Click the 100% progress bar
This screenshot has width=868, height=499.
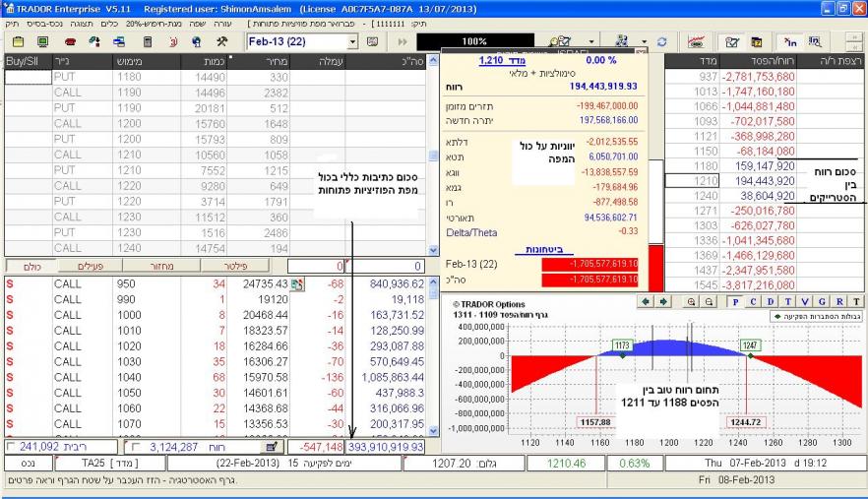475,43
